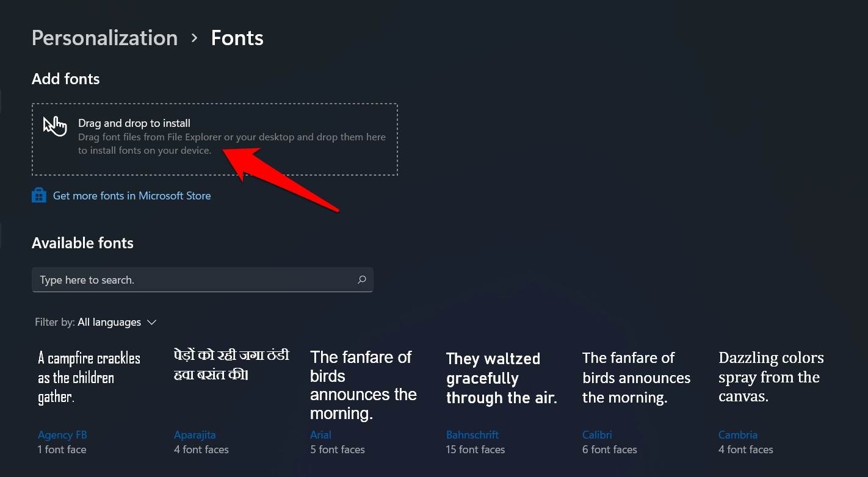Click the drag-and-drop hand cursor icon
868x477 pixels.
coord(55,126)
